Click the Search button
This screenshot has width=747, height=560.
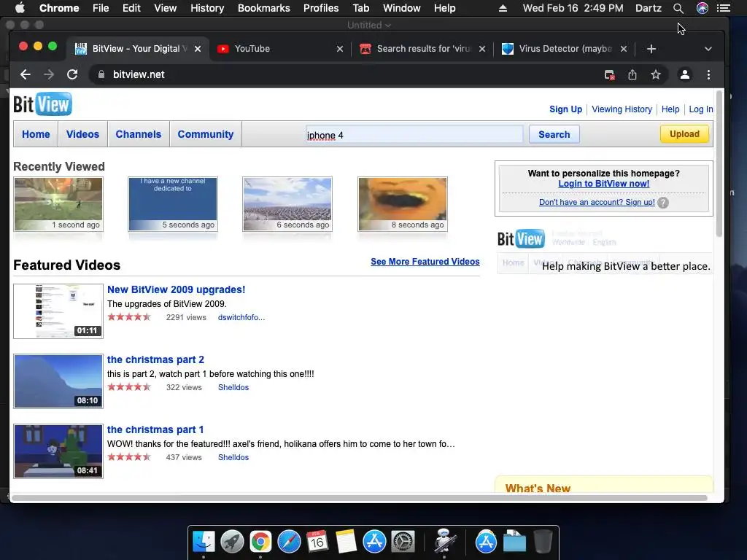click(x=554, y=134)
